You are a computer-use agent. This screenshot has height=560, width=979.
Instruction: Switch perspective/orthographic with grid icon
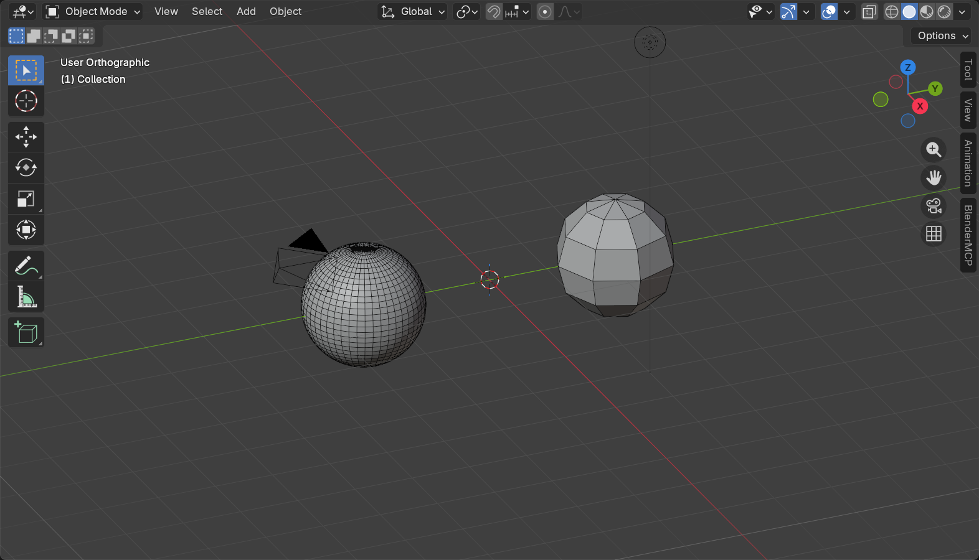coord(934,234)
